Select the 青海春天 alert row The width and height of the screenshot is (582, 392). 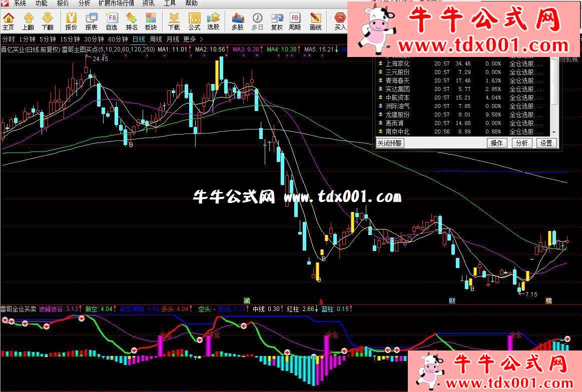point(463,81)
